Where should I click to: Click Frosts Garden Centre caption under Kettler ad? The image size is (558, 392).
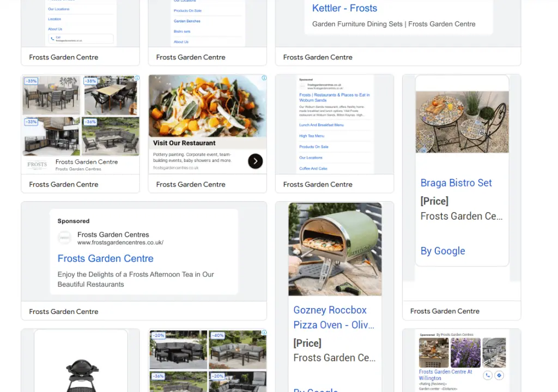point(318,57)
